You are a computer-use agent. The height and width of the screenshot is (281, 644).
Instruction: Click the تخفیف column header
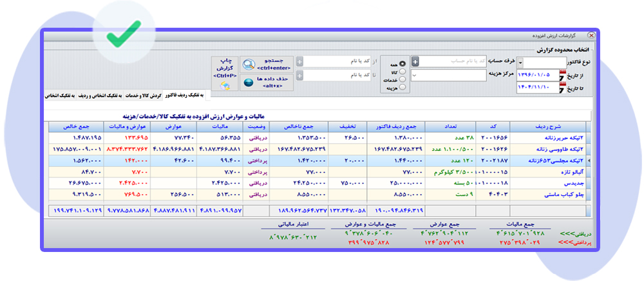click(346, 126)
